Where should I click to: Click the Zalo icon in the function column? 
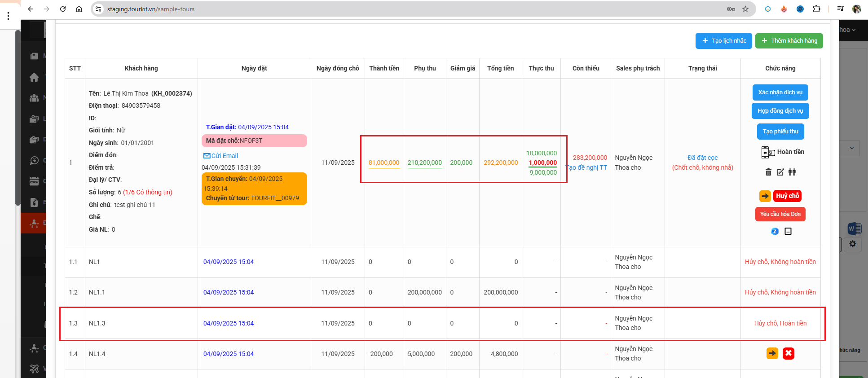click(x=775, y=231)
